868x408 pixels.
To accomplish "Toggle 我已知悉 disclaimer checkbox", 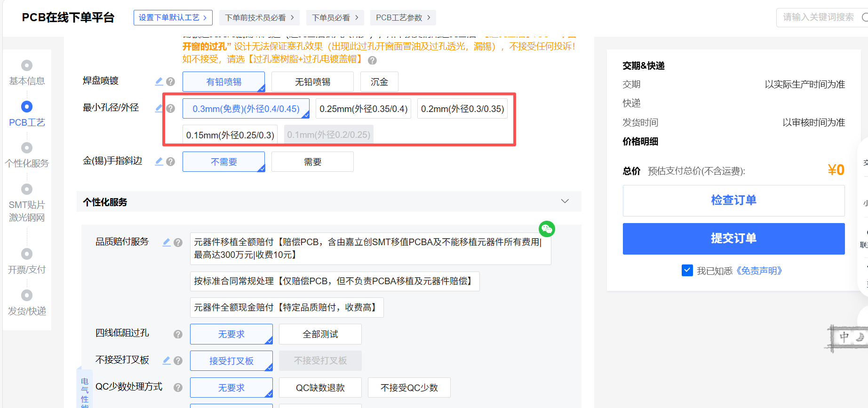I will 687,271.
